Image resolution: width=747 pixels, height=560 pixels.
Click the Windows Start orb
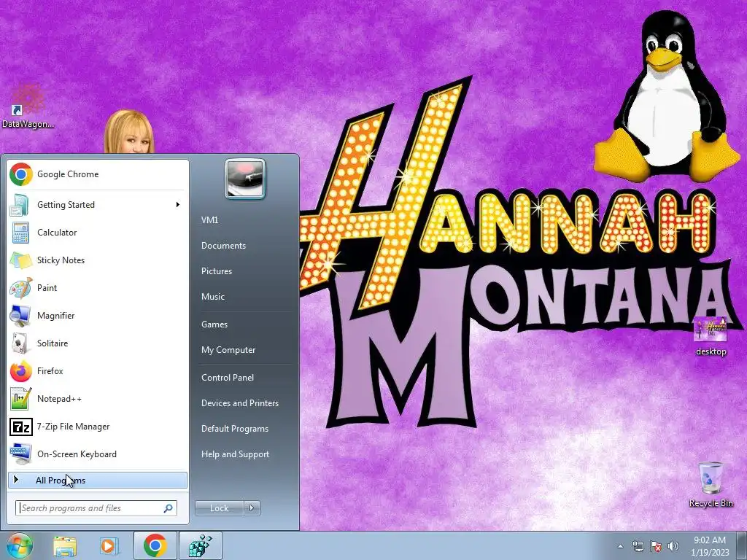coord(19,545)
